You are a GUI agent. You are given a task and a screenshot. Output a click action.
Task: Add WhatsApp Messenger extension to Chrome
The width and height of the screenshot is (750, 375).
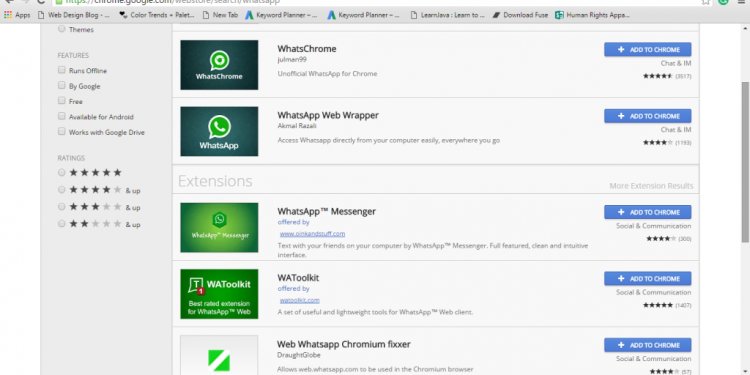[648, 212]
